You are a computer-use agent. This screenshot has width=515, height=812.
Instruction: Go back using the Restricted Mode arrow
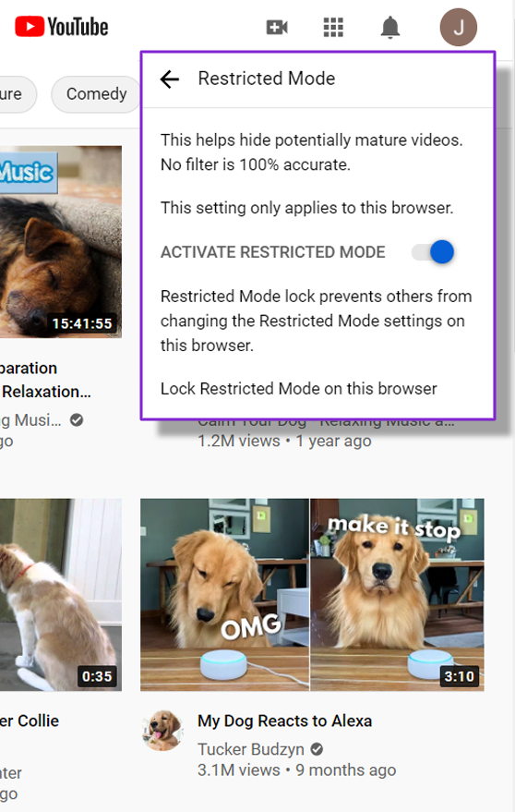click(x=169, y=79)
